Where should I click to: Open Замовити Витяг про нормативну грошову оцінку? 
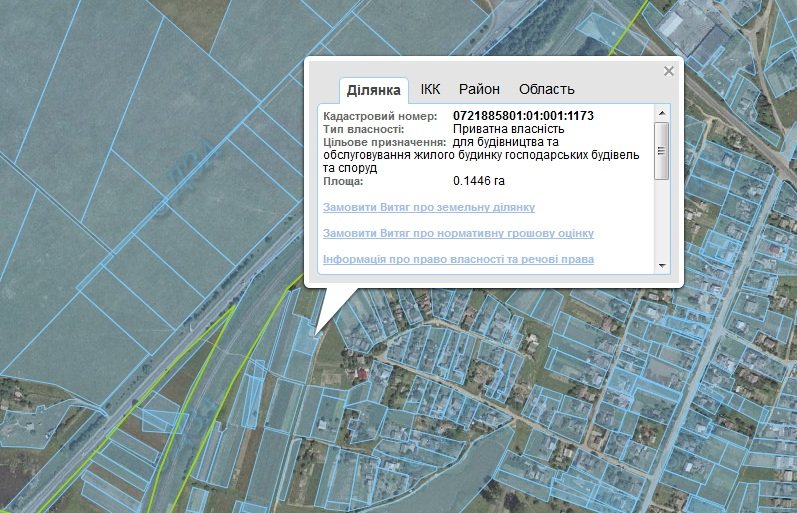click(458, 233)
